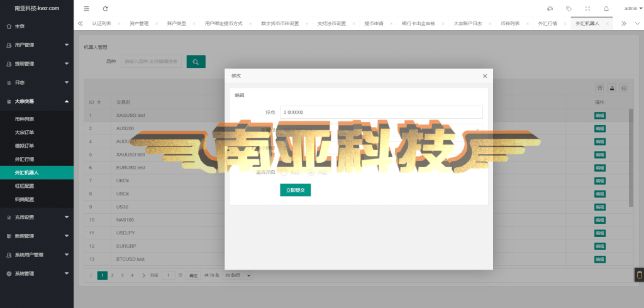Open the 20 条/页 page size dropdown

(237, 275)
